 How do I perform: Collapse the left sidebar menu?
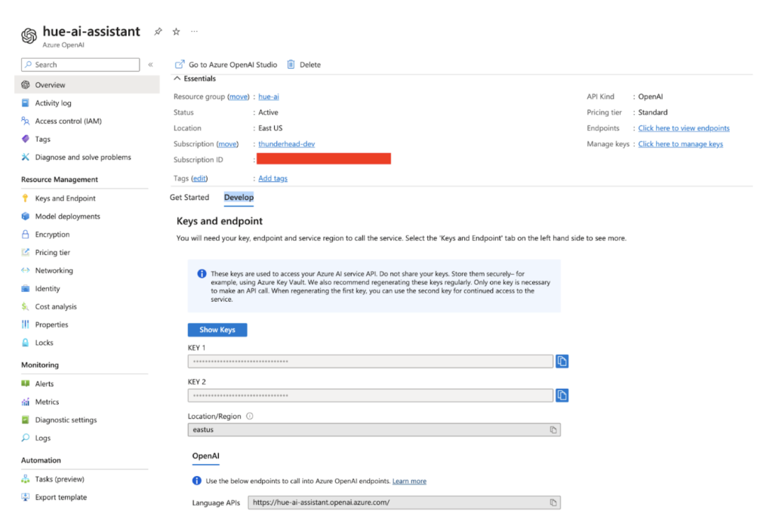[x=150, y=65]
